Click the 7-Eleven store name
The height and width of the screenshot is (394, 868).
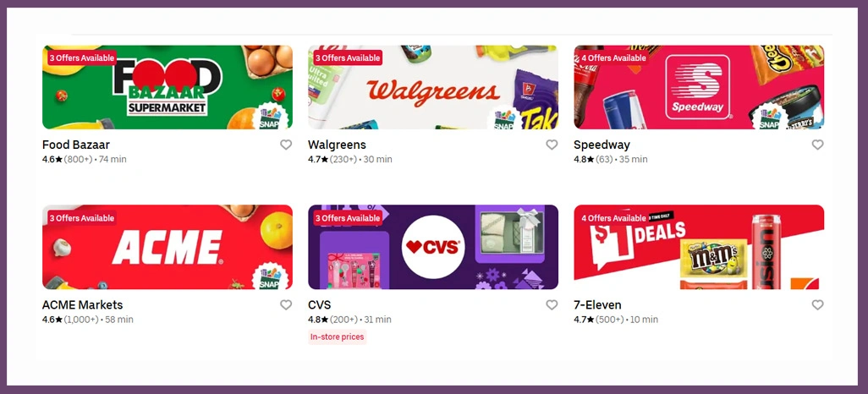[x=597, y=305]
